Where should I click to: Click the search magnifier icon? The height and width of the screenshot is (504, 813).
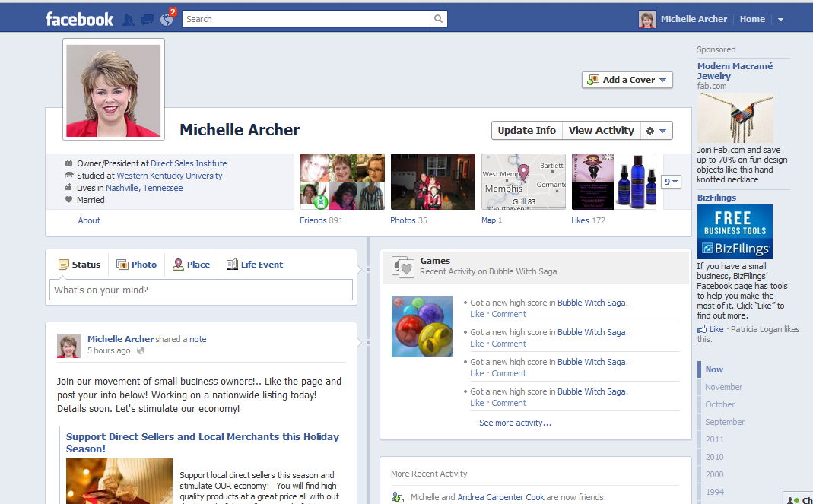pyautogui.click(x=438, y=19)
